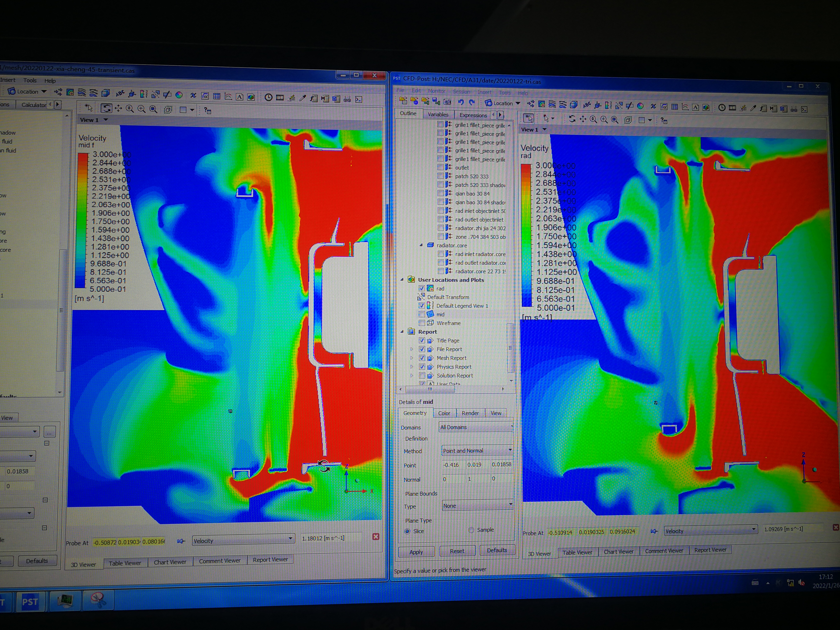The height and width of the screenshot is (630, 840).
Task: Enable the Wireframe checkbox
Action: 421,323
